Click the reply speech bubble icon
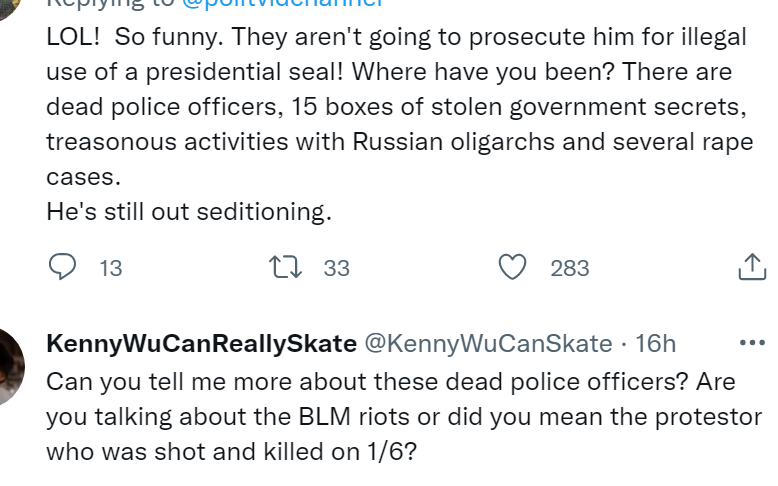This screenshot has height=486, width=778. [x=63, y=267]
